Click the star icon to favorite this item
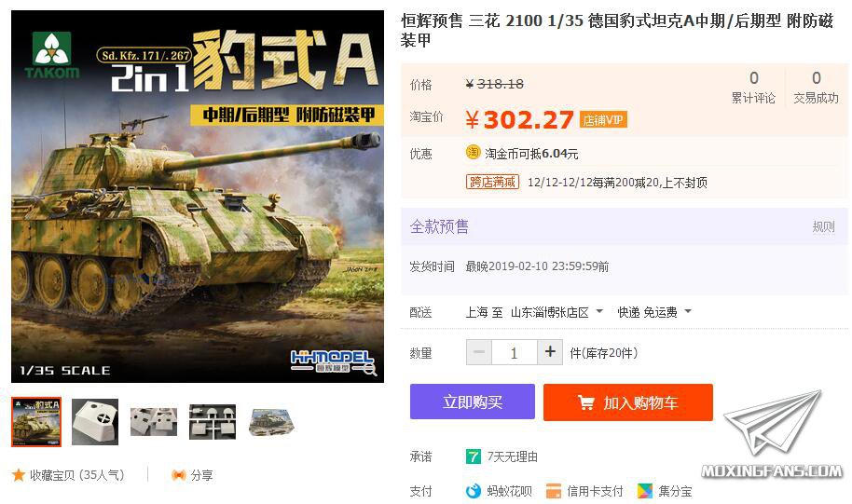The height and width of the screenshot is (504, 852). tap(19, 475)
